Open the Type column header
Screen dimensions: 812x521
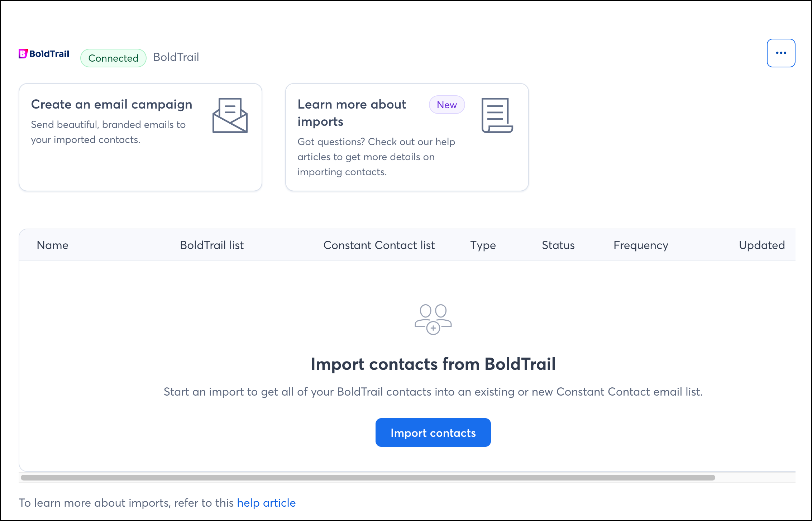(x=482, y=245)
